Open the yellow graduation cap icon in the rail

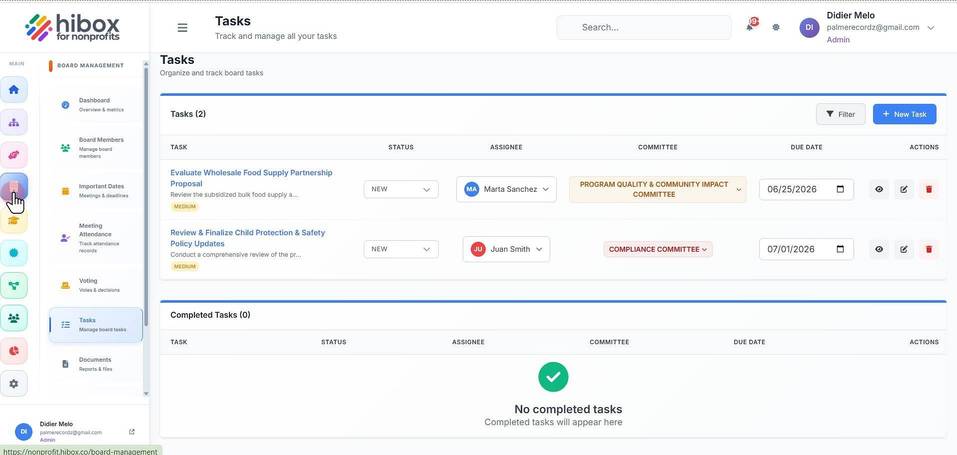pyautogui.click(x=13, y=220)
